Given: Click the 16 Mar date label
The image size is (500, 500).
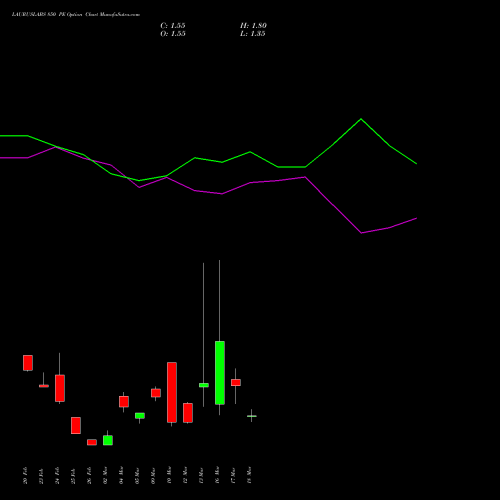Looking at the screenshot, I should click(x=217, y=475).
